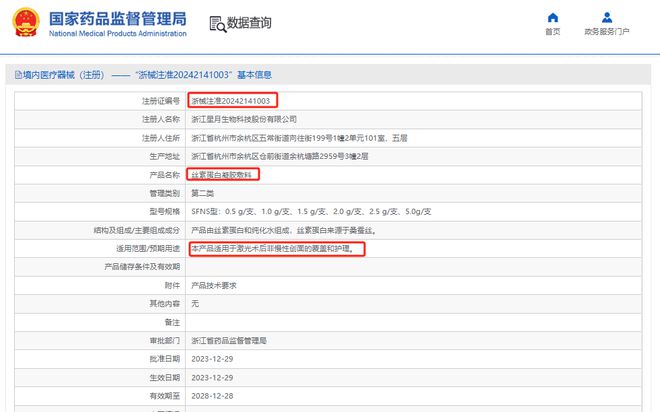The height and width of the screenshot is (412, 660).
Task: Select expiry date 2028-12-28
Action: (212, 396)
